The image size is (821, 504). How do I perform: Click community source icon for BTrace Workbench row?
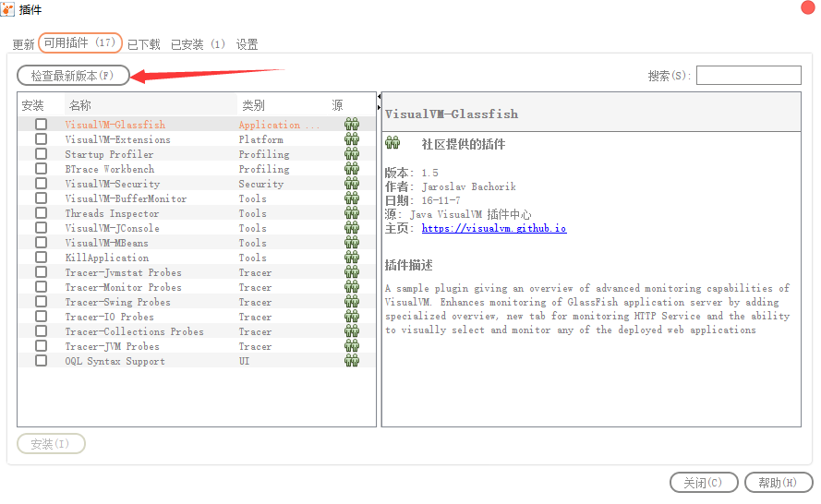click(x=352, y=168)
